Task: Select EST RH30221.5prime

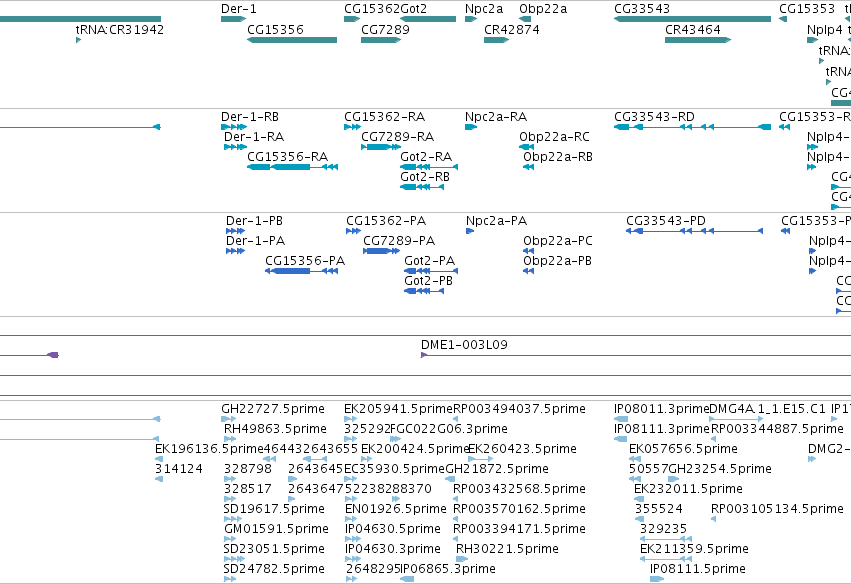Action: 462,560
